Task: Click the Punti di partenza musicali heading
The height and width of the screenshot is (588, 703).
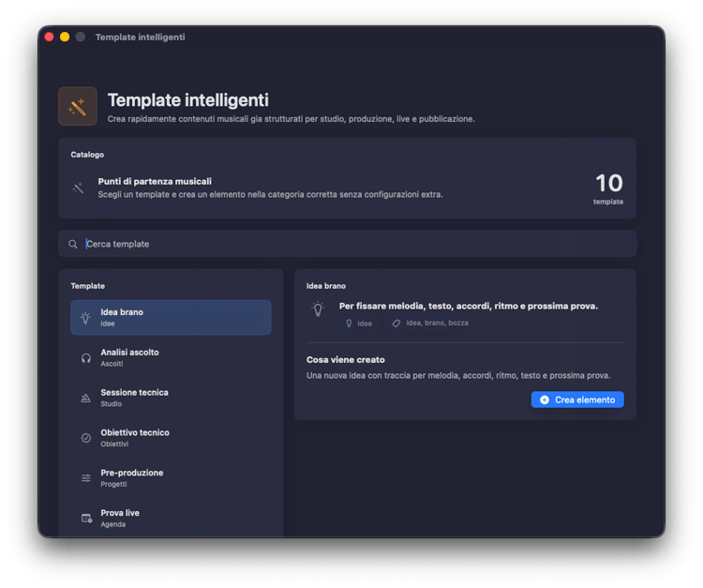Action: [x=155, y=181]
